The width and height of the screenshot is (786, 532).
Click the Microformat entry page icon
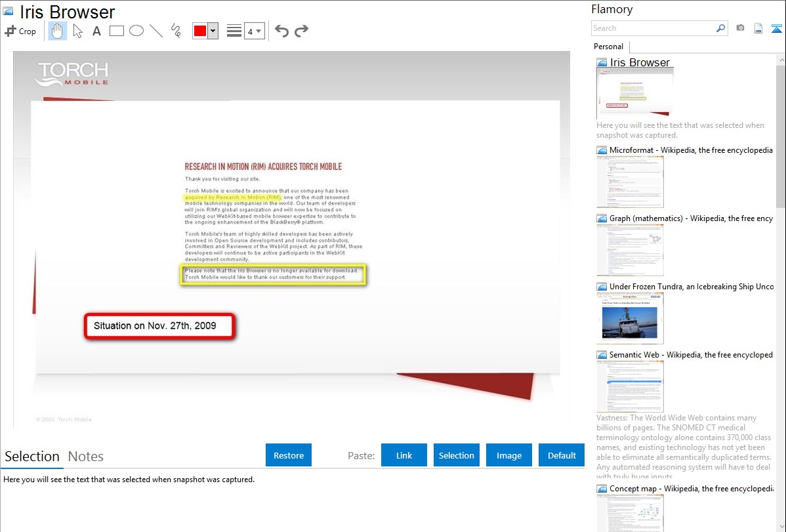[x=602, y=150]
